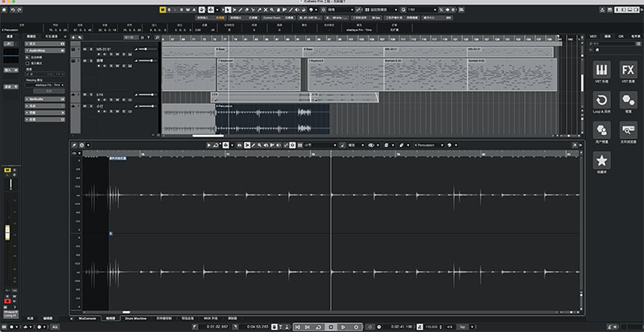Click the Record transport button

click(356, 326)
